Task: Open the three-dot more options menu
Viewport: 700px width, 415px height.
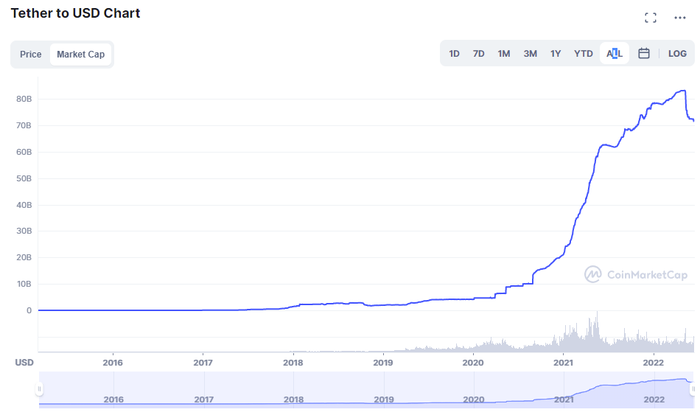Action: pos(679,18)
